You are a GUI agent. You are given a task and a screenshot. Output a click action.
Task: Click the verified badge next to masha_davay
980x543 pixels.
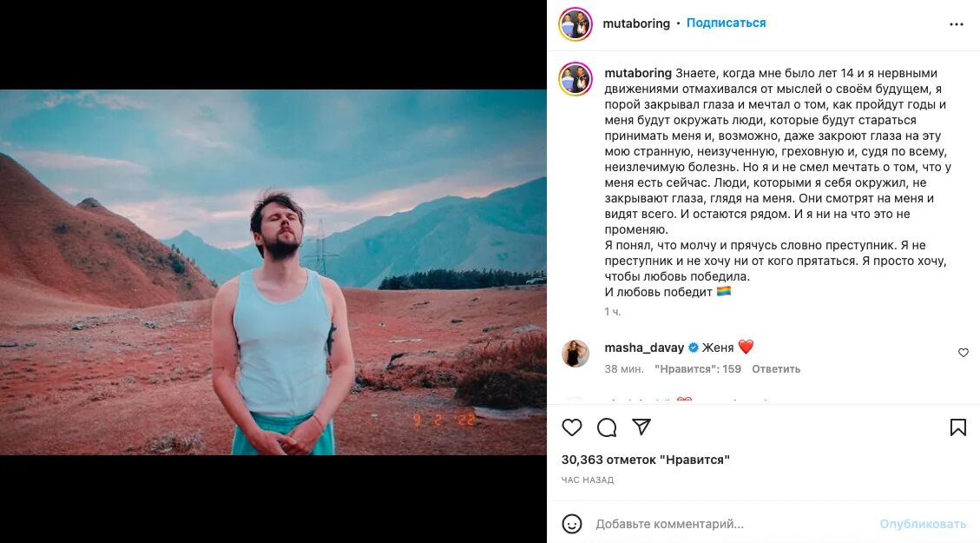[694, 348]
